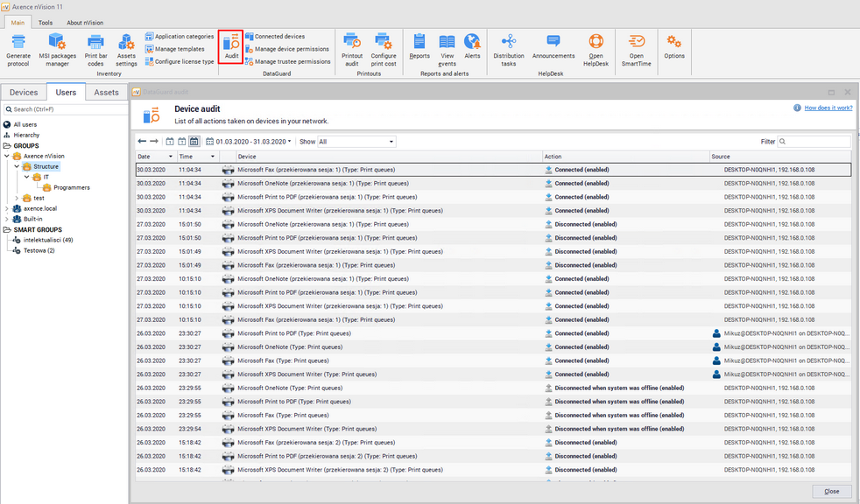Image resolution: width=860 pixels, height=504 pixels.
Task: Toggle the month-range calendar view button
Action: [194, 141]
